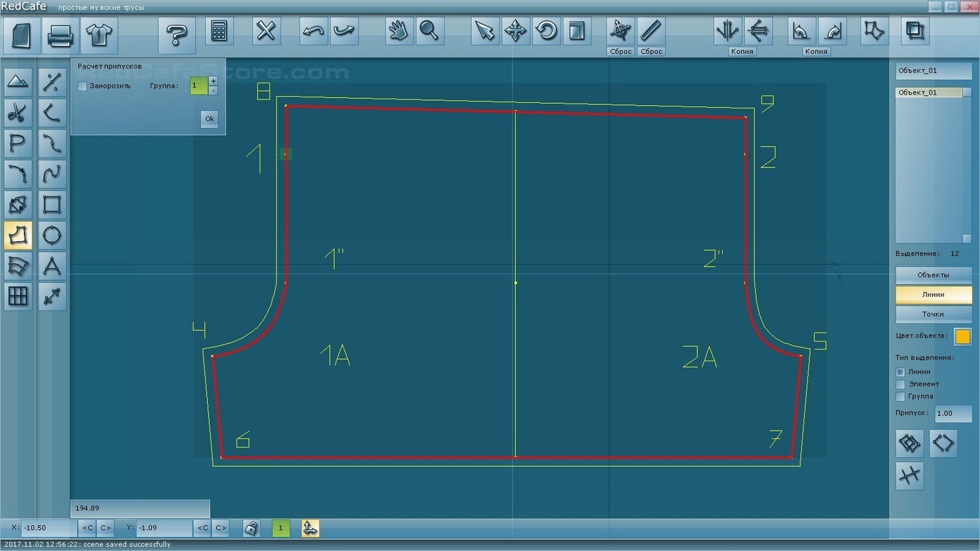Click the Копия button under mirror icons
The width and height of the screenshot is (980, 551).
tap(742, 52)
